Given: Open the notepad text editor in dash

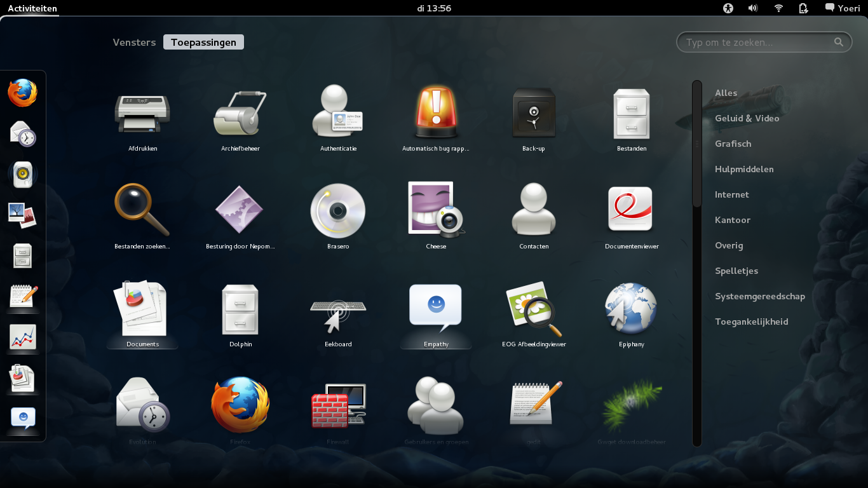Looking at the screenshot, I should [23, 296].
